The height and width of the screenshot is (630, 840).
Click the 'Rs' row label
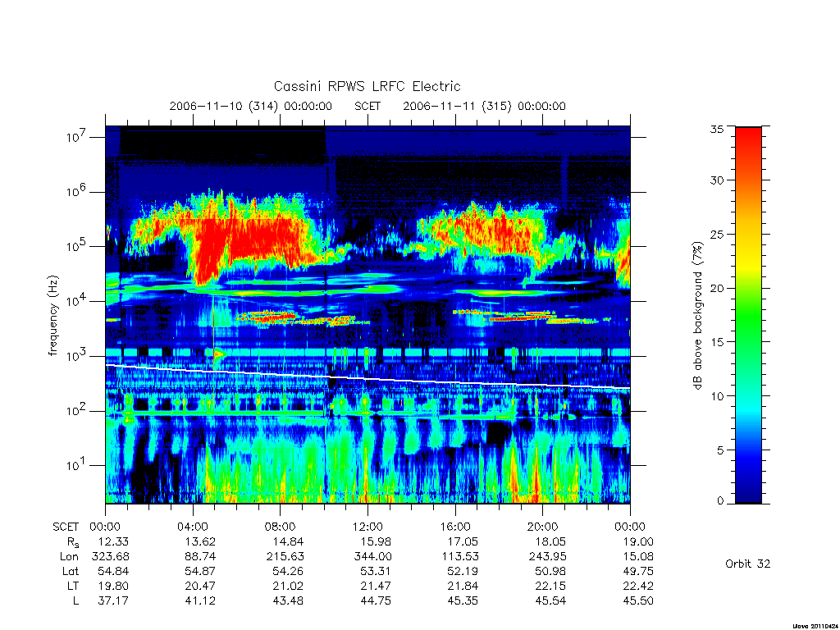click(x=73, y=543)
